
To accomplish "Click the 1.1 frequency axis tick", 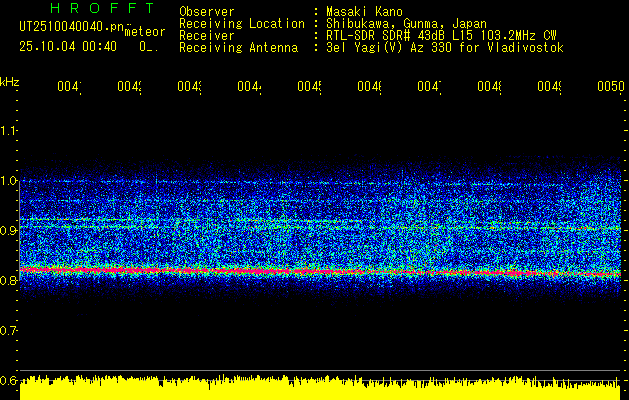I will point(9,131).
